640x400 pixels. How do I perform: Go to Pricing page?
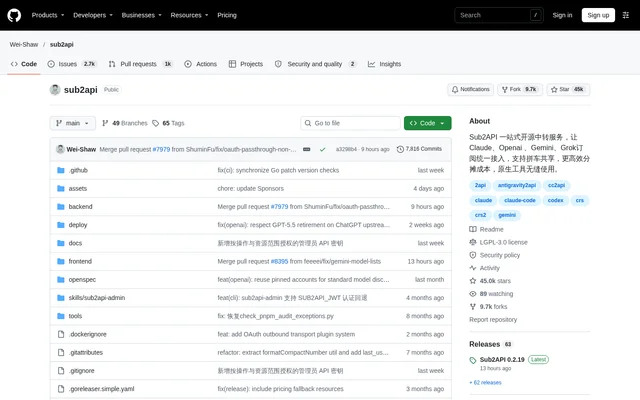[227, 15]
